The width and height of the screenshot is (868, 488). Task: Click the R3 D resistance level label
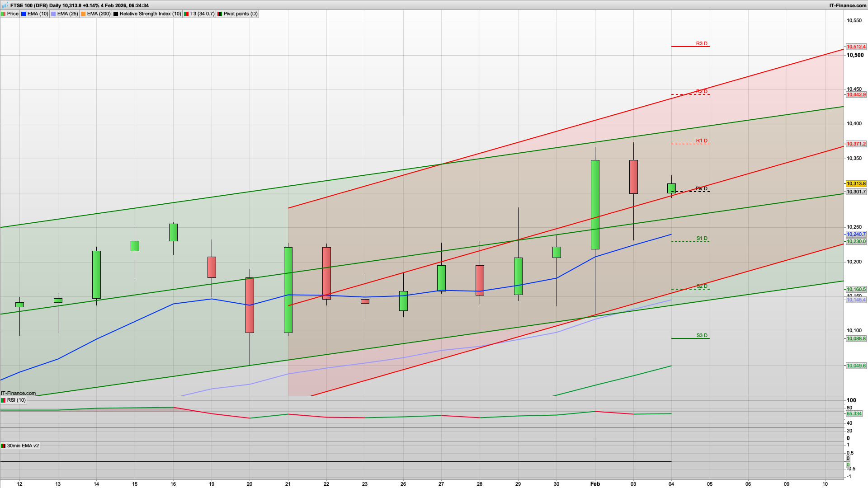click(701, 44)
